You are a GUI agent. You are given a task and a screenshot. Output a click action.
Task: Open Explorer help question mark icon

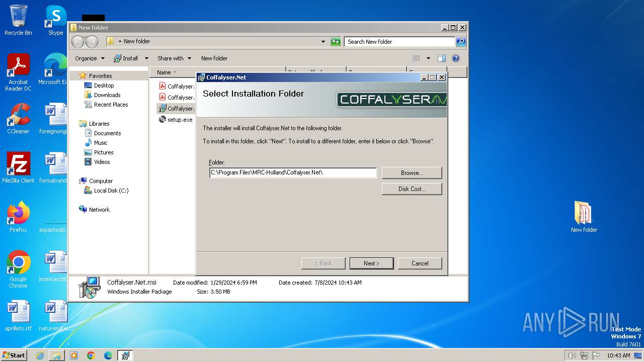point(456,58)
